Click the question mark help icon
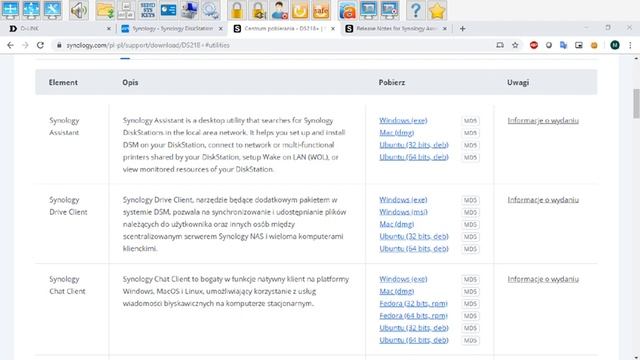640x360 pixels. [x=416, y=10]
